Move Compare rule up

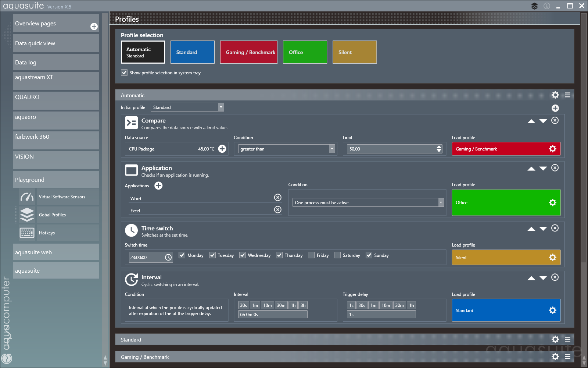[531, 121]
